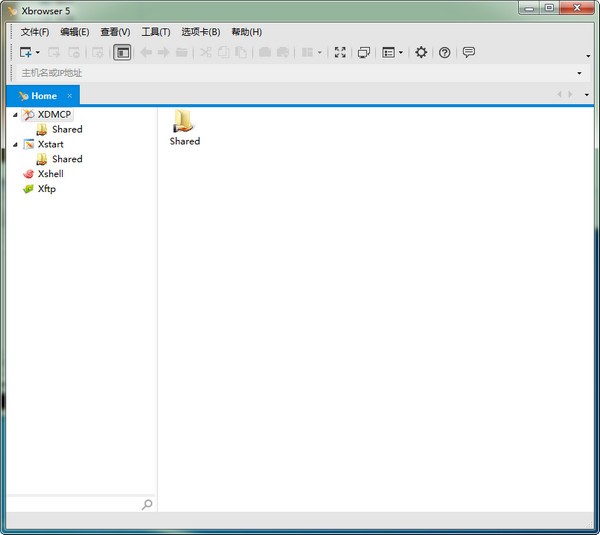This screenshot has width=600, height=535.
Task: Open Options via the gear icon
Action: pyautogui.click(x=421, y=52)
